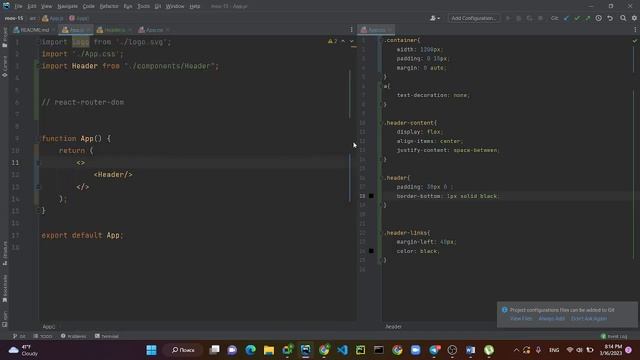Image resolution: width=640 pixels, height=360 pixels.
Task: Collapse the .container CSS rule fold marker
Action: 381,40
